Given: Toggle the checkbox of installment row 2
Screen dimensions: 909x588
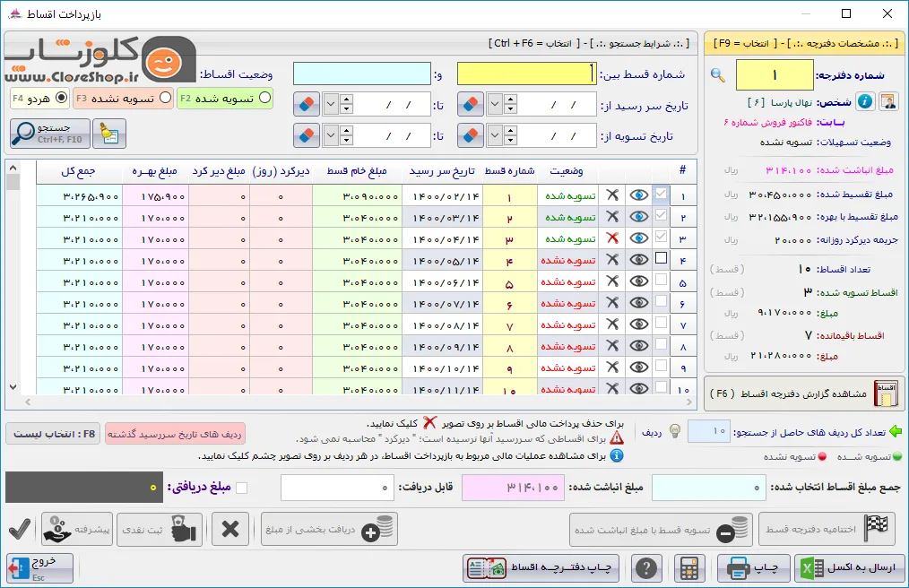Looking at the screenshot, I should tap(661, 215).
